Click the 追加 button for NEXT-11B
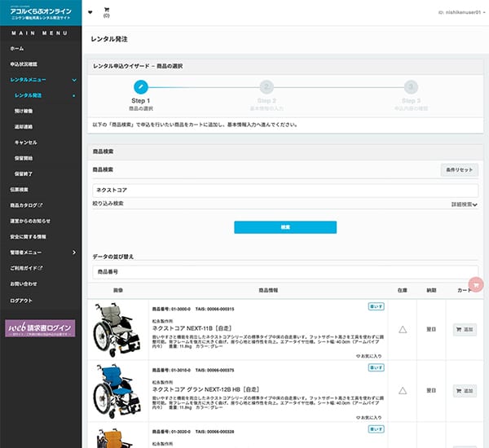Screen dimensions: 489x448 pos(465,330)
